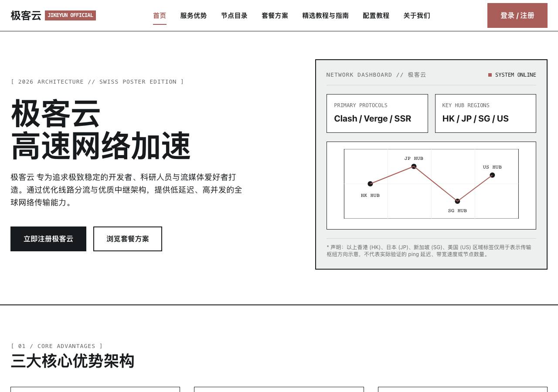Go to 服务优势 in the navigation
558x392 pixels.
coord(194,16)
